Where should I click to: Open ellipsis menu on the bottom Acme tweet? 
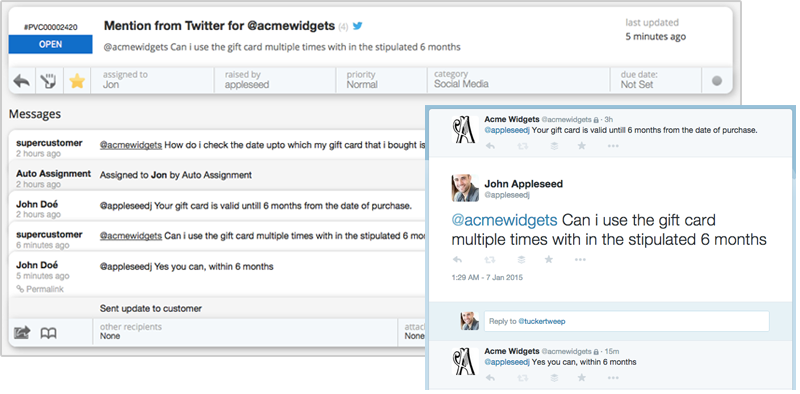pos(613,378)
